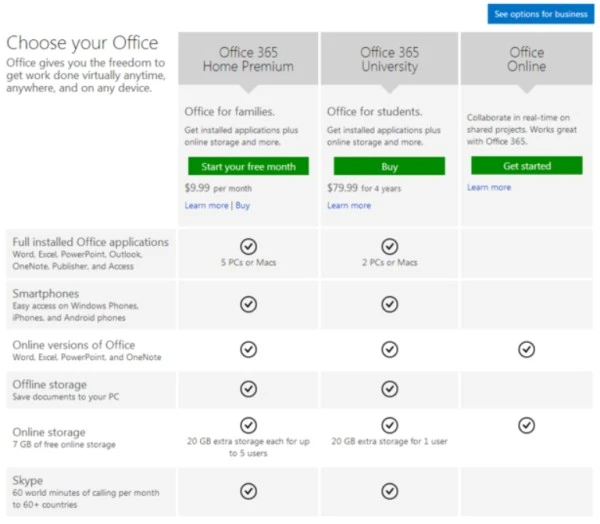600x524 pixels.
Task: Select the Office 365 University column header
Action: pyautogui.click(x=390, y=59)
